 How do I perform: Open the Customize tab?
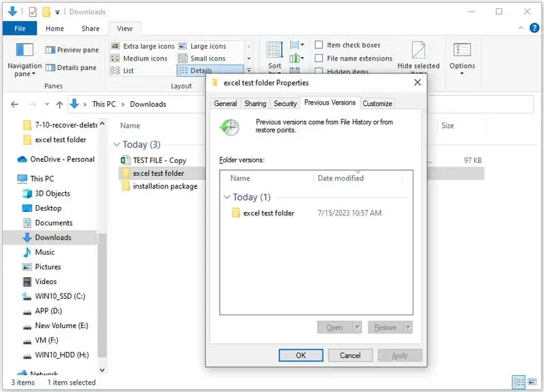coord(377,103)
